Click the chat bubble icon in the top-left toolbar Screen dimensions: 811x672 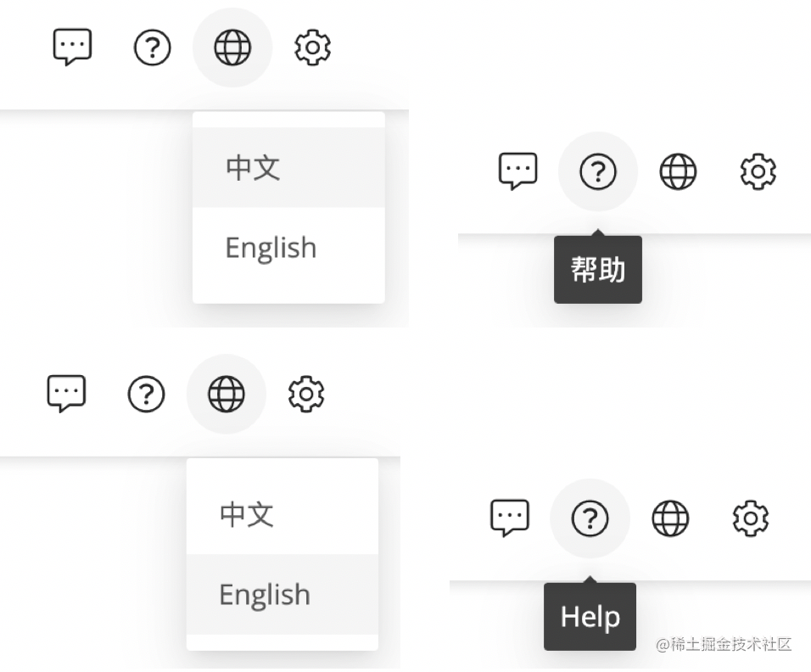click(72, 47)
